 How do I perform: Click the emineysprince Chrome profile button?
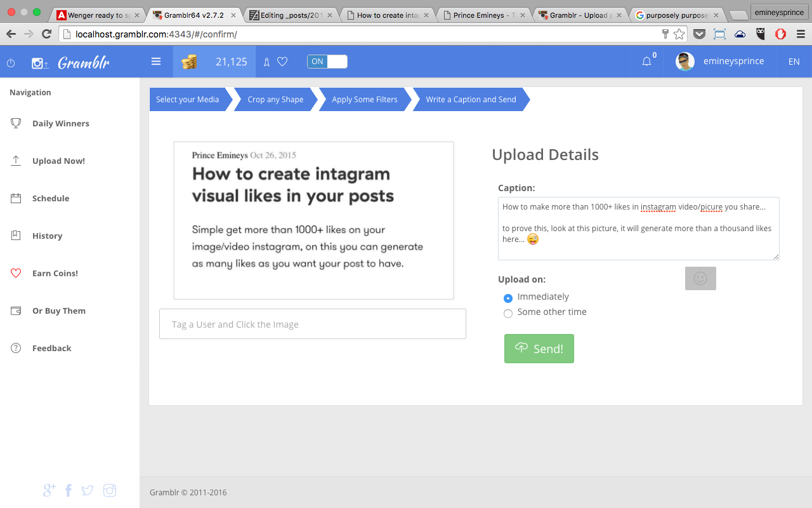[x=779, y=12]
